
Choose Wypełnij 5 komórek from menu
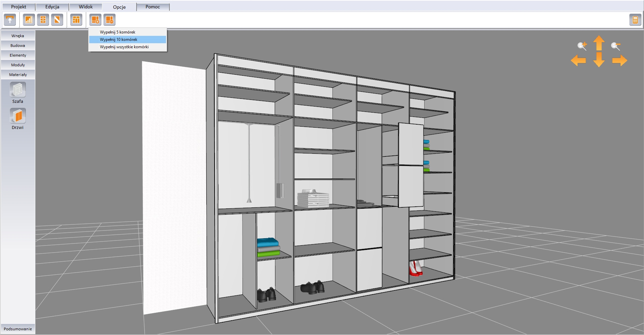point(117,32)
